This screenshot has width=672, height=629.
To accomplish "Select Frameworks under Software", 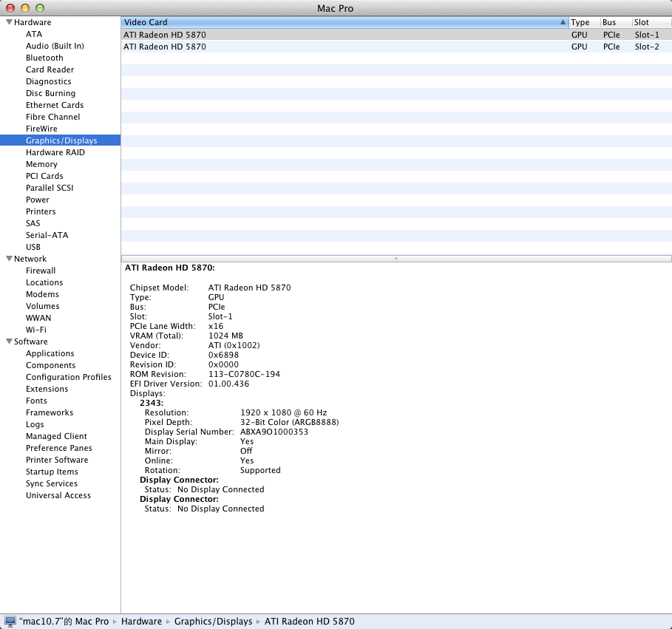I will 50,412.
